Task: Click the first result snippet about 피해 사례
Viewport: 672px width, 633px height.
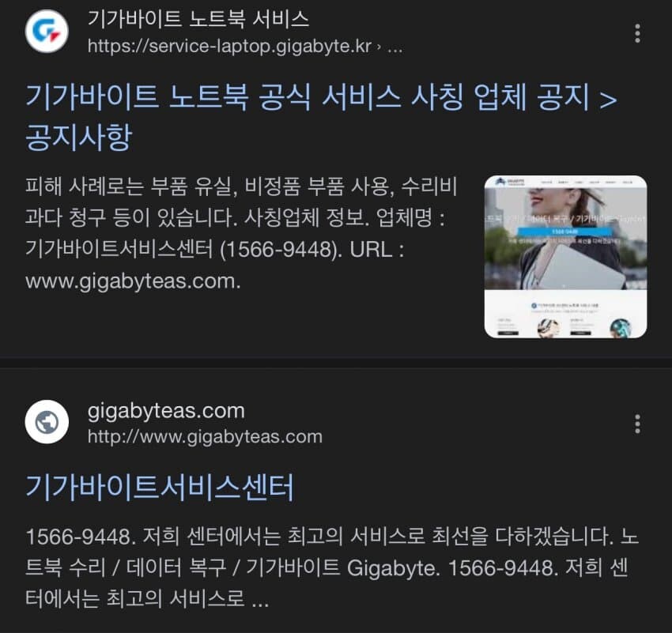Action: (x=241, y=233)
